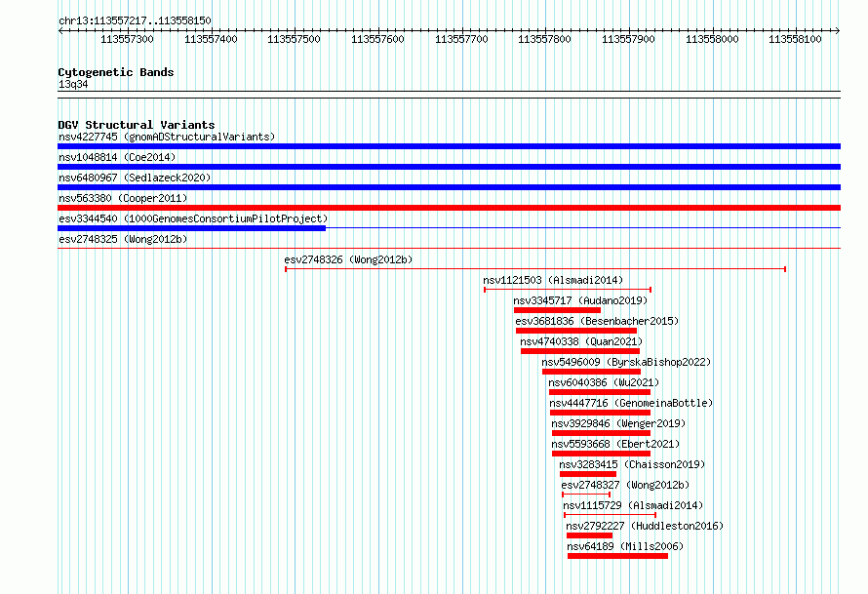Image resolution: width=868 pixels, height=594 pixels.
Task: Open the nsv1121503 (Alsmadi2014) label
Action: pyautogui.click(x=553, y=280)
